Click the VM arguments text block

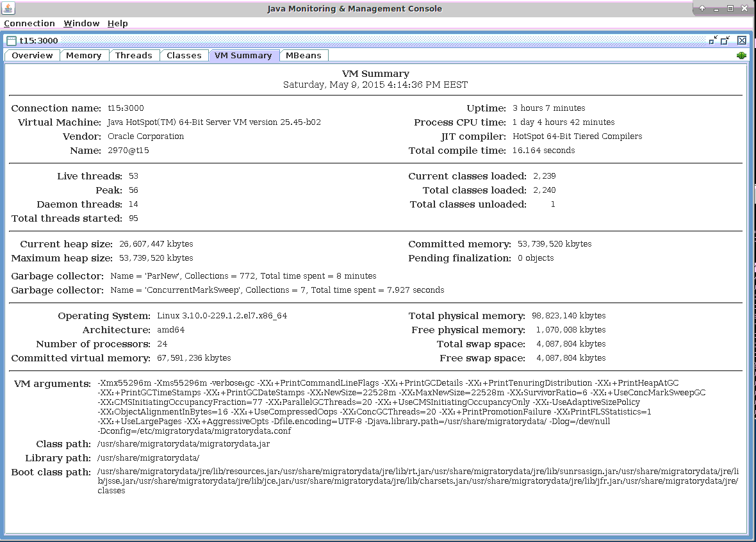coord(401,407)
